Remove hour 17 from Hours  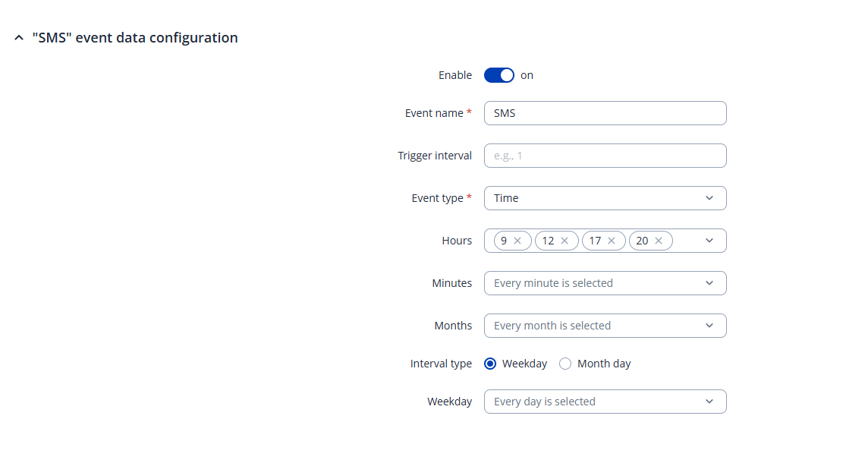(x=612, y=241)
